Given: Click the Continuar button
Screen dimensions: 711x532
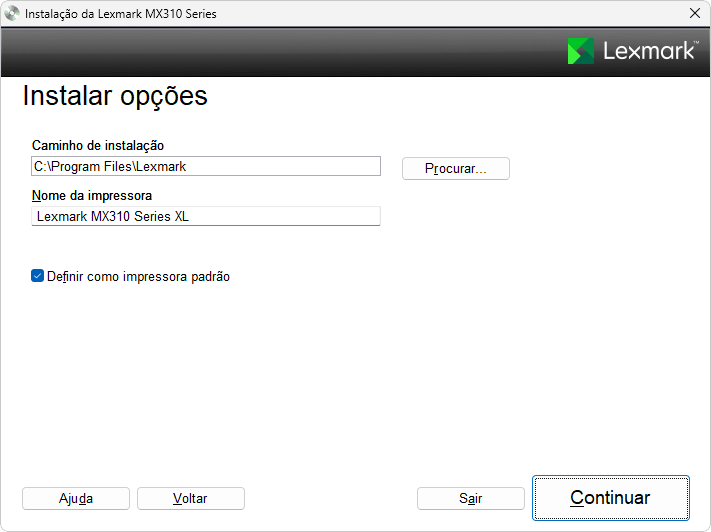Looking at the screenshot, I should point(610,498).
